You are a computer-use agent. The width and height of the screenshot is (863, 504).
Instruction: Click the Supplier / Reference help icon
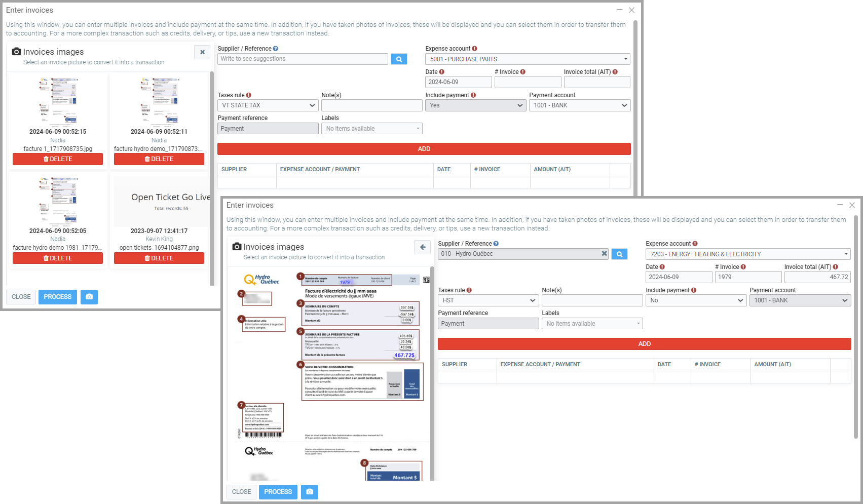(276, 49)
